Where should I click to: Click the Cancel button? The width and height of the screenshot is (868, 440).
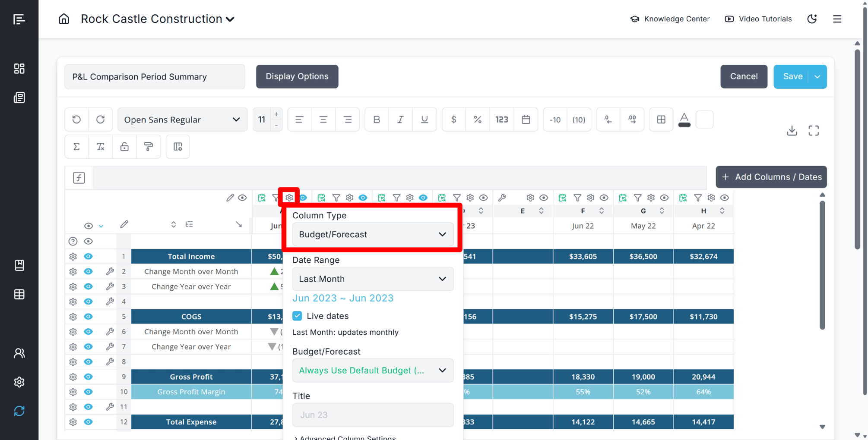[744, 76]
